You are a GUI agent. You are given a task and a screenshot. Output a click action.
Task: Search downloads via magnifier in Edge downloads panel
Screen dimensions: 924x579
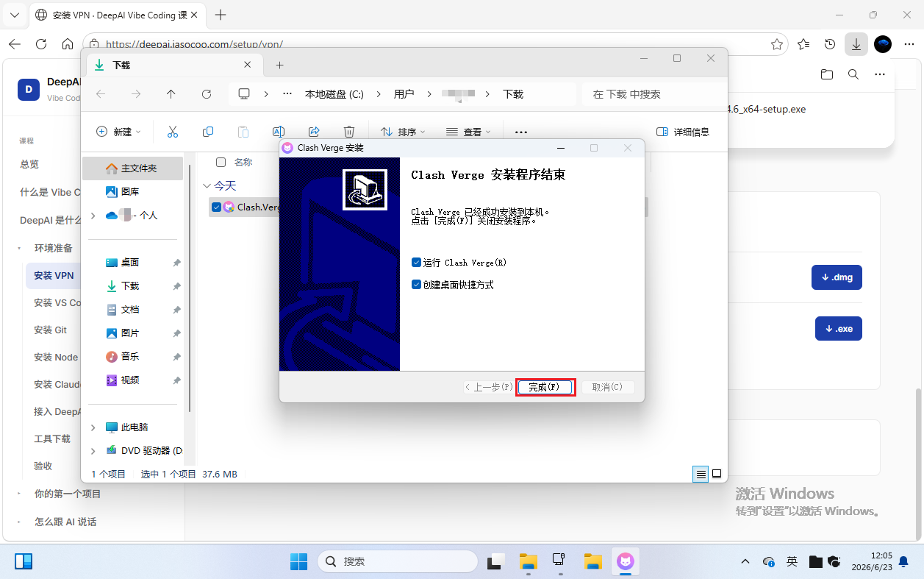pos(853,74)
